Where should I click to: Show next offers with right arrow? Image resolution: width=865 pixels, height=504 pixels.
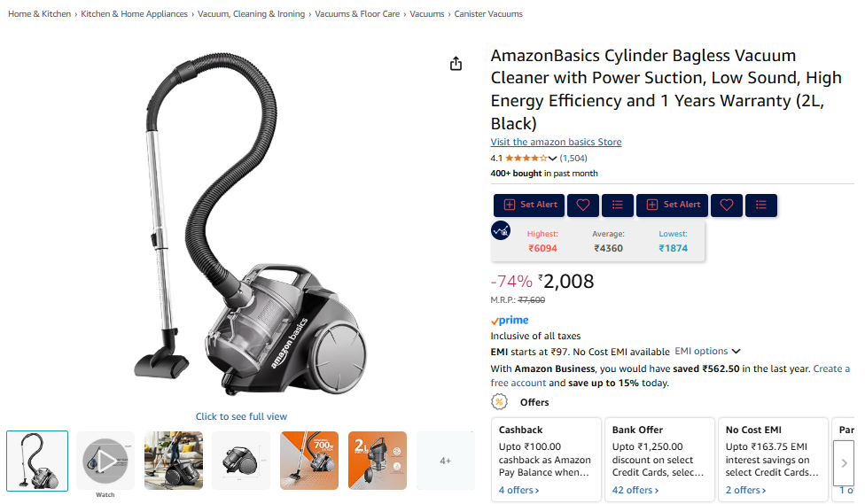click(x=844, y=463)
